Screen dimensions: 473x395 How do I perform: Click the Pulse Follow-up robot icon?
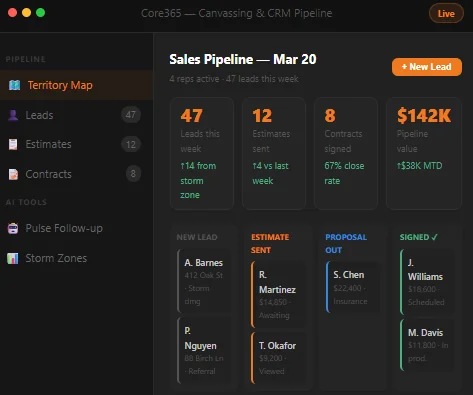[13, 228]
